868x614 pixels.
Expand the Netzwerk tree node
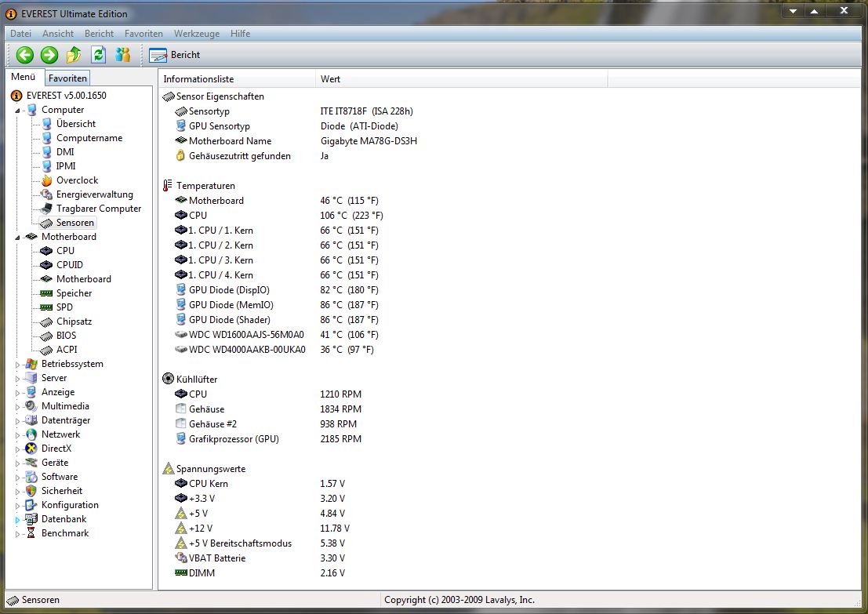tap(17, 435)
